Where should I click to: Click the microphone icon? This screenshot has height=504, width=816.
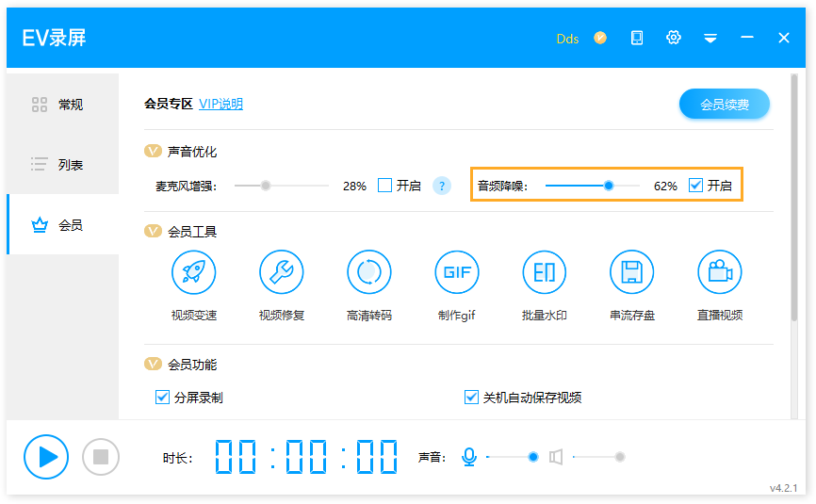(x=469, y=457)
